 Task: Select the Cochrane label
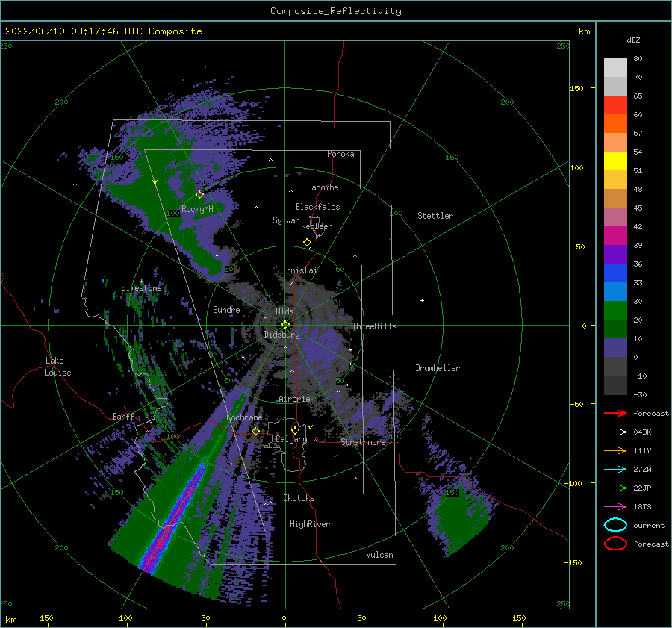(244, 417)
